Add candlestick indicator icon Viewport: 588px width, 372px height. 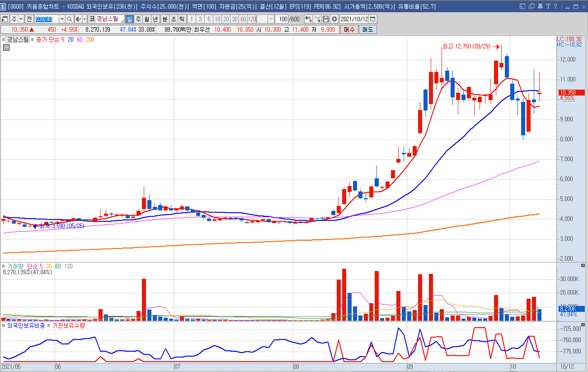pyautogui.click(x=308, y=19)
